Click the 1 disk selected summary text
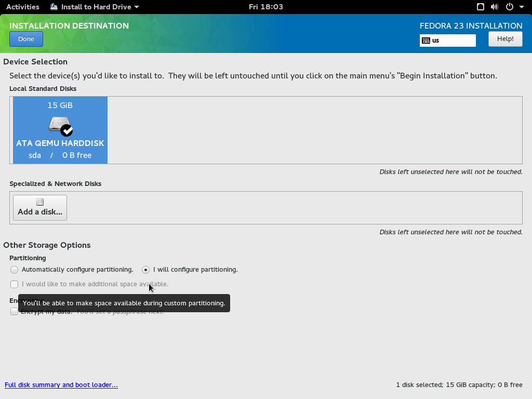 pos(459,385)
